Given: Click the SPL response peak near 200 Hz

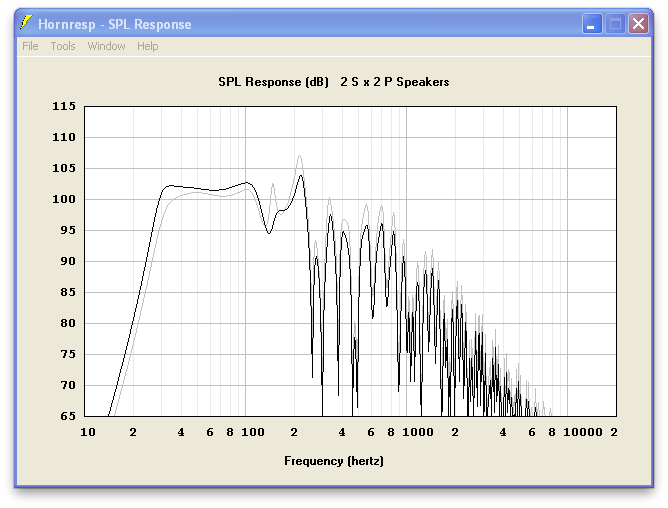Looking at the screenshot, I should (301, 175).
